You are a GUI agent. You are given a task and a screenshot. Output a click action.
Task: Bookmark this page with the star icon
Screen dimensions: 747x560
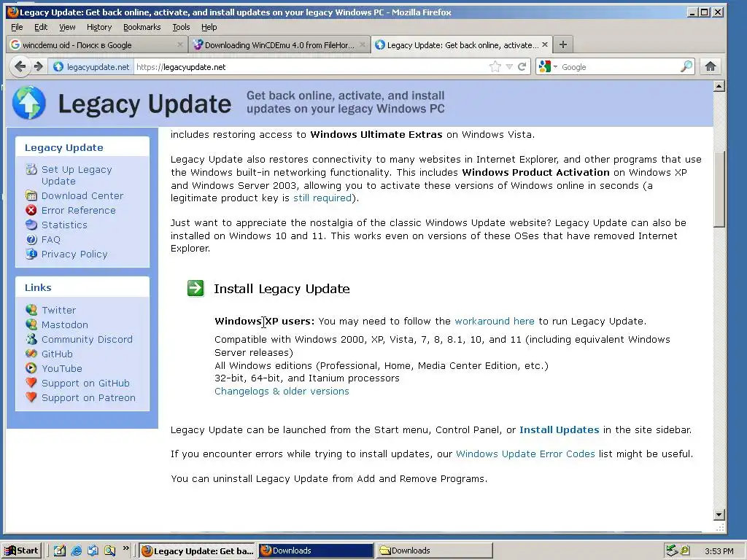[x=495, y=66]
